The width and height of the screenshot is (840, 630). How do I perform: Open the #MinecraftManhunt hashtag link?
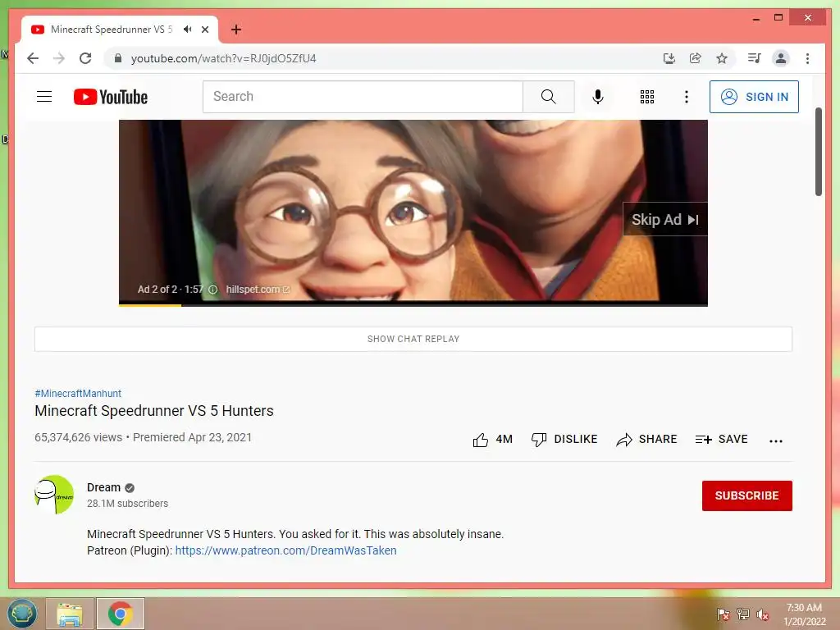point(78,393)
